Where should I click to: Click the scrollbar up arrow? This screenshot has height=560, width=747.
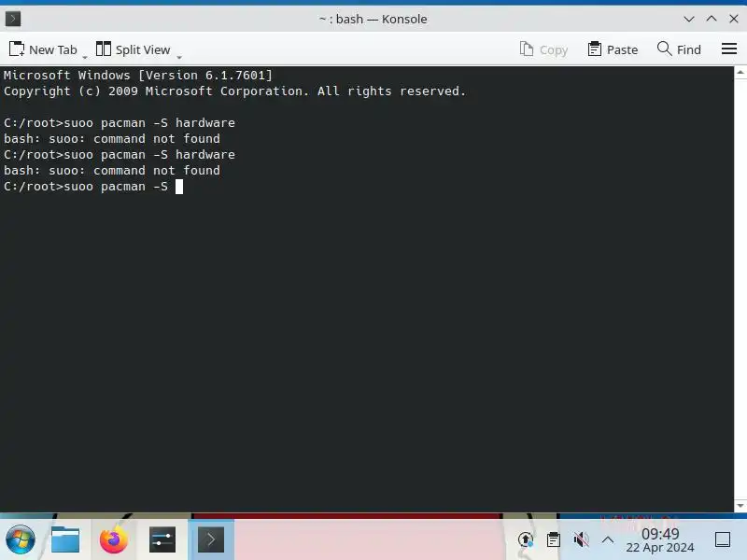click(x=740, y=73)
